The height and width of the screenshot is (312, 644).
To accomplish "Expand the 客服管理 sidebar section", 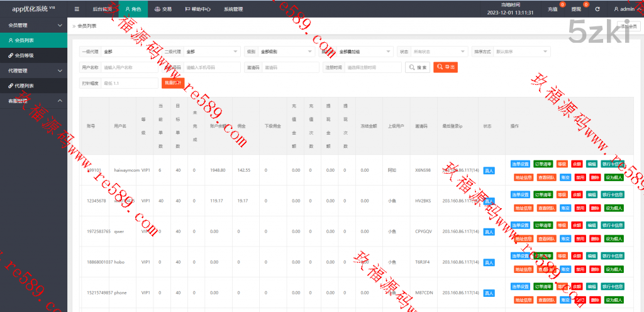I will [x=33, y=101].
